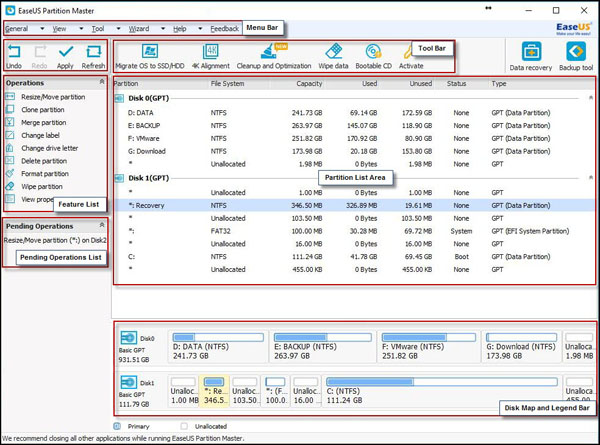Click Resize/Move partition operation
Viewport: 600px width, 445px height.
click(x=53, y=97)
